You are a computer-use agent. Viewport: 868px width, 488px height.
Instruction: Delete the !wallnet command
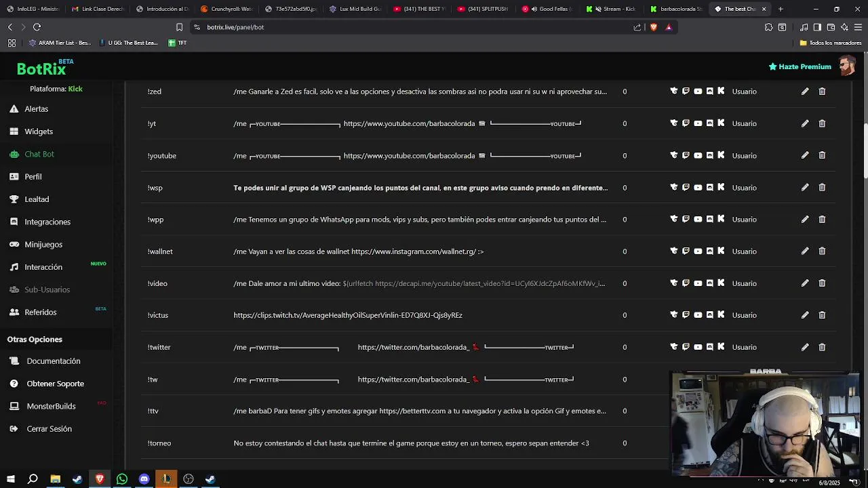(x=822, y=251)
